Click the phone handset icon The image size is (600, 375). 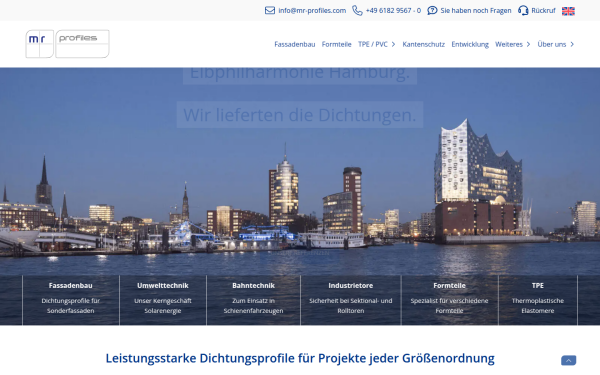click(357, 10)
